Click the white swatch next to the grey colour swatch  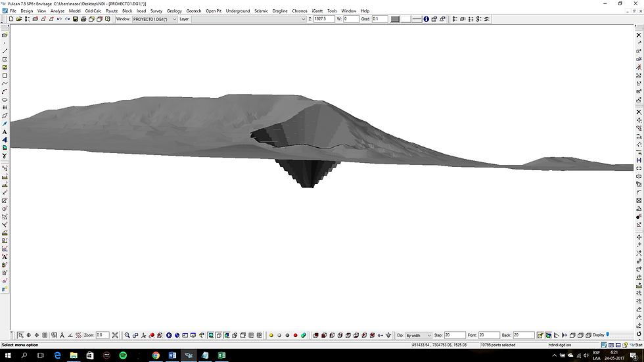pos(406,19)
